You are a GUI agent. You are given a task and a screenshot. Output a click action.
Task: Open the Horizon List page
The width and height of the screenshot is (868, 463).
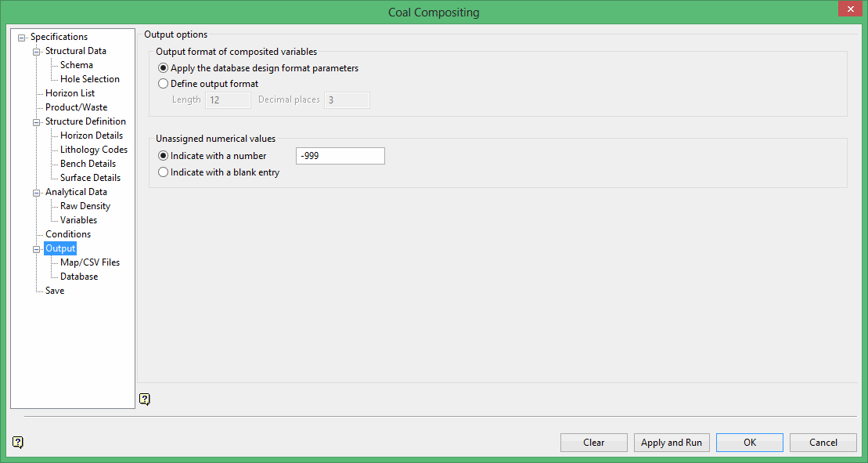point(70,93)
